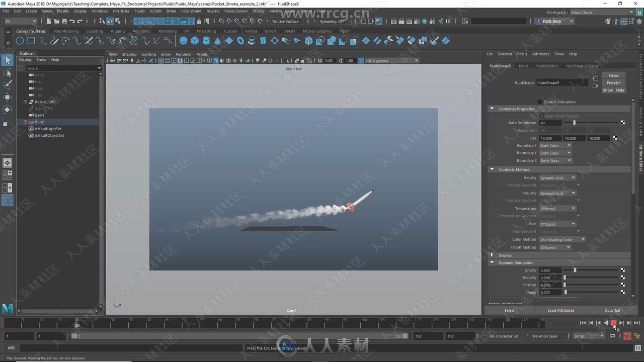This screenshot has width=644, height=362.
Task: Create NURBS cone from the shelf
Action: 217,41
